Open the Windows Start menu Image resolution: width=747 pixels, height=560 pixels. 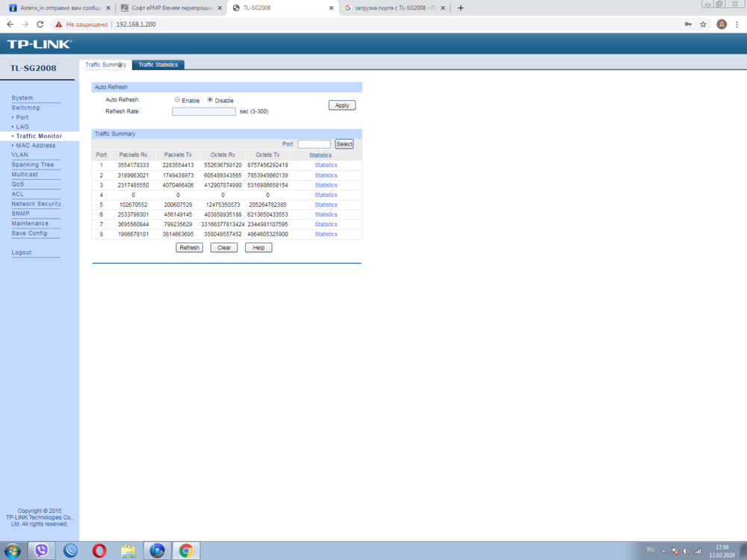[x=13, y=550]
